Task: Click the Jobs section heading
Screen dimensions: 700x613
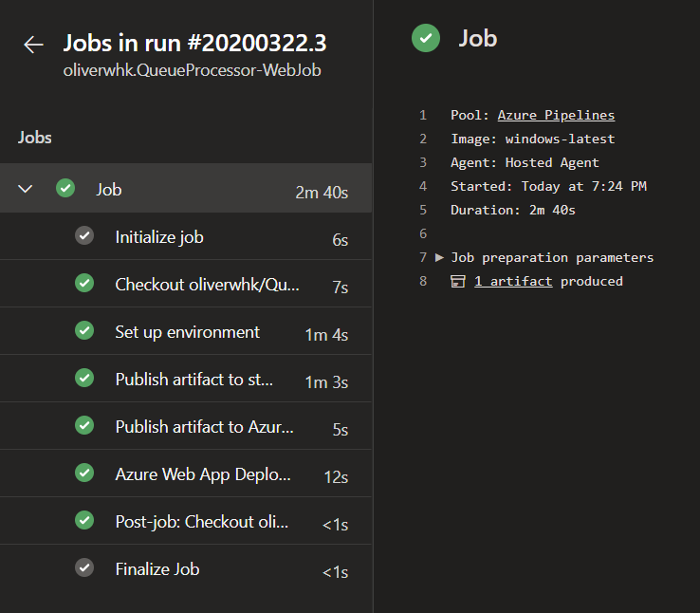Action: coord(35,138)
